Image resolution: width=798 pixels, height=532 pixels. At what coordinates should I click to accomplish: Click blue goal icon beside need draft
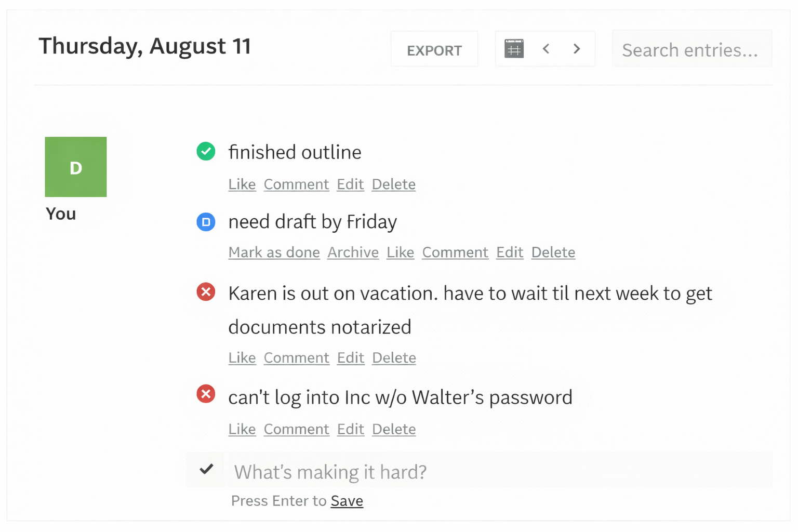click(206, 222)
